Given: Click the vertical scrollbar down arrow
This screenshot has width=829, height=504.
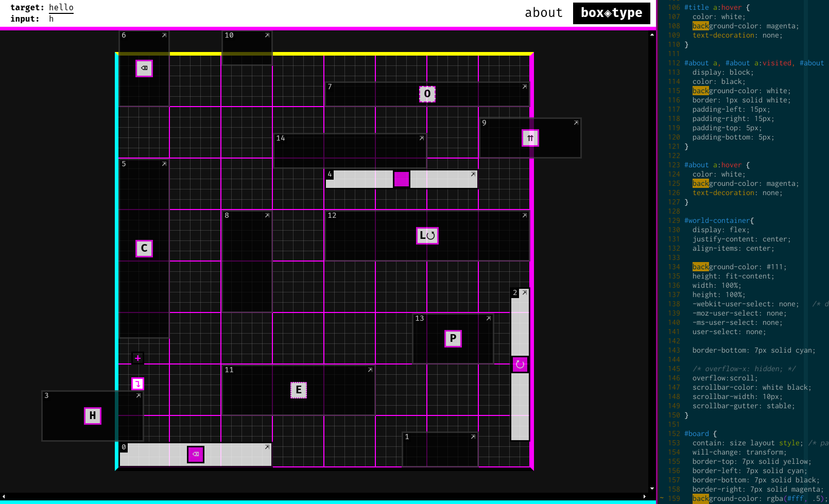Looking at the screenshot, I should click(x=652, y=489).
